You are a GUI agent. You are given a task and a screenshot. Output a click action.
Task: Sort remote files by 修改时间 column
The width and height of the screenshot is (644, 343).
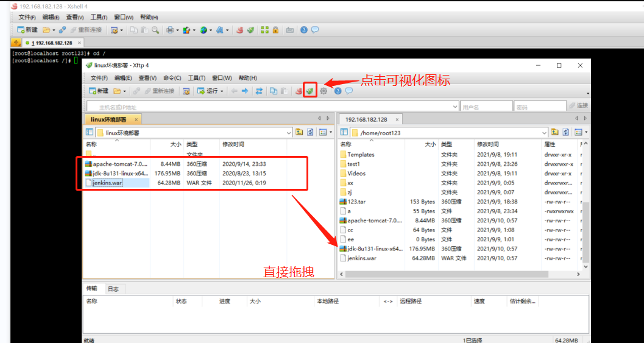[508, 144]
